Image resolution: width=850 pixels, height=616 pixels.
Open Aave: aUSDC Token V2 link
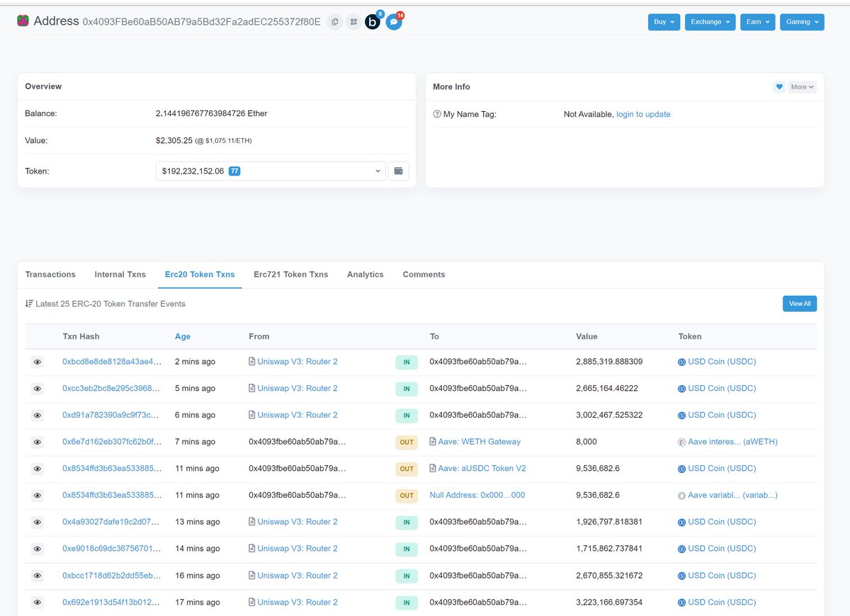tap(482, 469)
